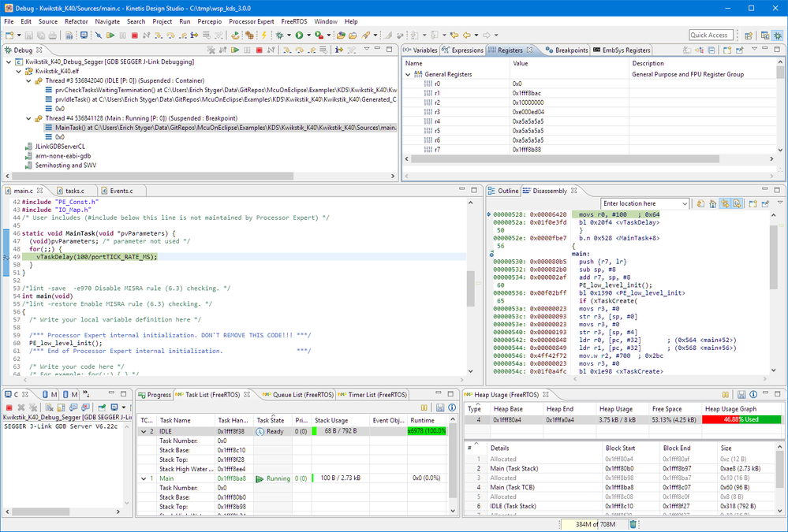Open the tasks.c editor tab
788x532 pixels.
tap(74, 191)
